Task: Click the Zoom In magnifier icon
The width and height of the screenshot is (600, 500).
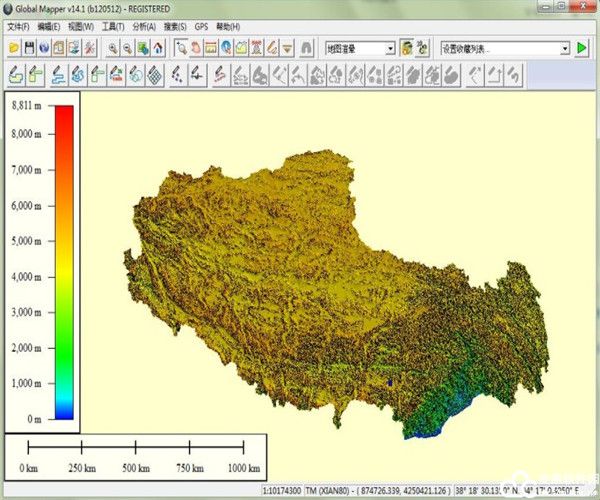Action: 112,48
